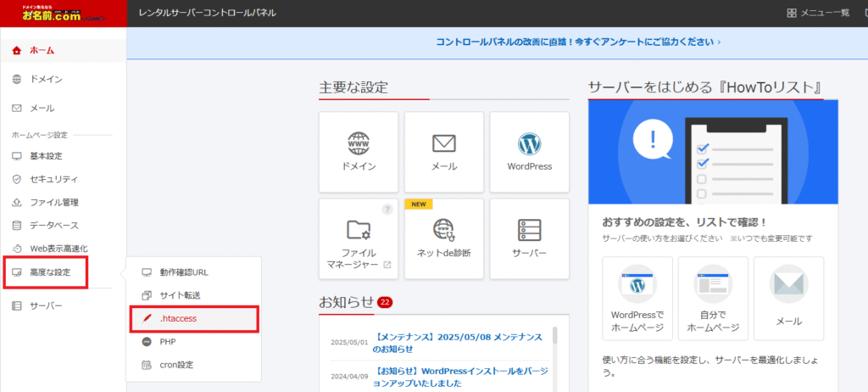Choose 自分でホームページ card
Screen dimensions: 868x392
point(713,299)
